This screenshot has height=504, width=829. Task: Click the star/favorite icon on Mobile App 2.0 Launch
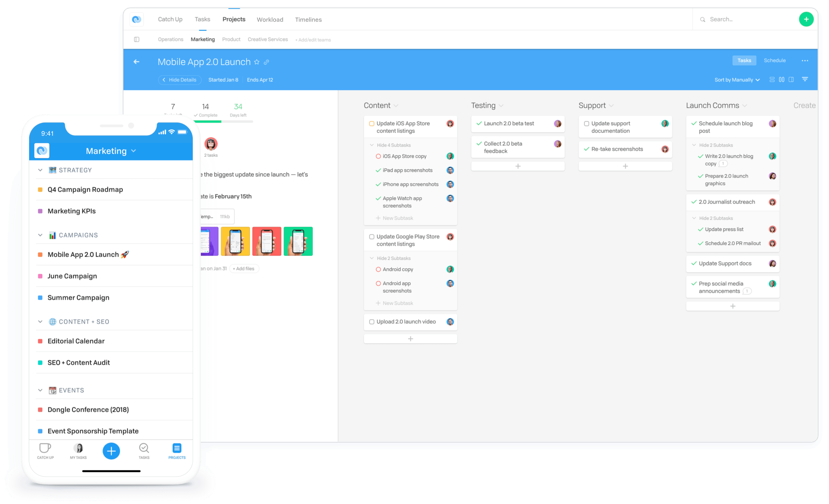pyautogui.click(x=258, y=62)
